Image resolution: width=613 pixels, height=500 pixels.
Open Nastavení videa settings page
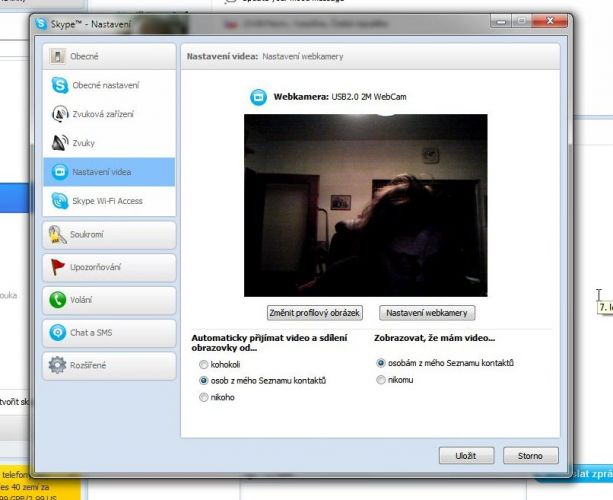pyautogui.click(x=109, y=172)
